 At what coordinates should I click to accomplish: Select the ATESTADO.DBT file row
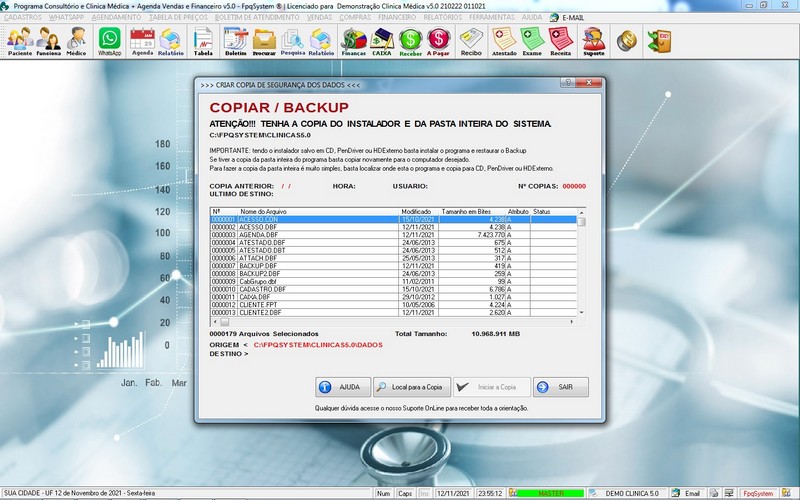393,251
